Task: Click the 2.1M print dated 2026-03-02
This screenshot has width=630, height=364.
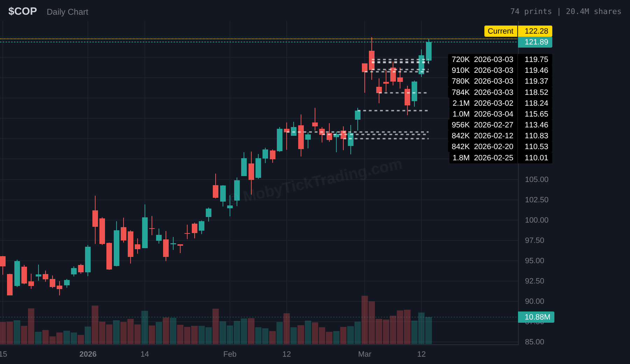Action: (x=500, y=103)
